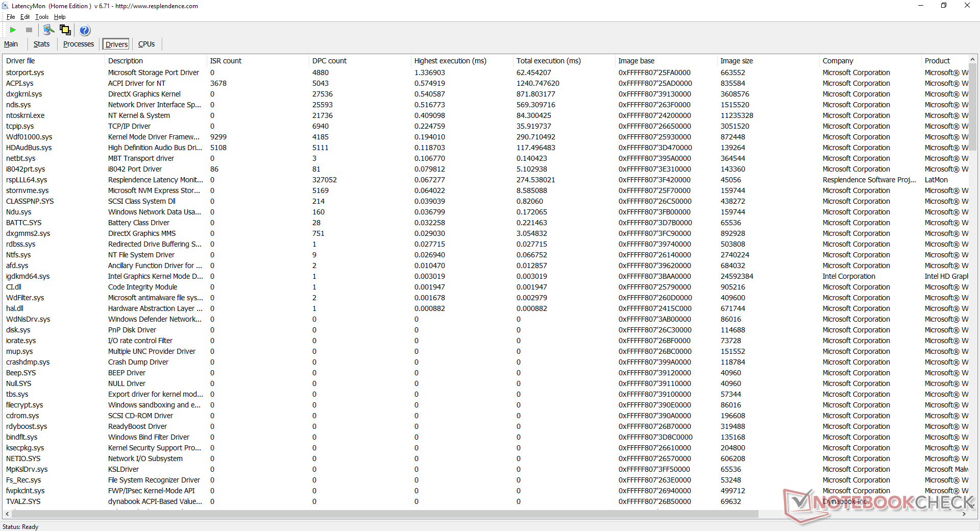Sort by the DPC count column header
Image resolution: width=980 pixels, height=531 pixels.
click(360, 61)
